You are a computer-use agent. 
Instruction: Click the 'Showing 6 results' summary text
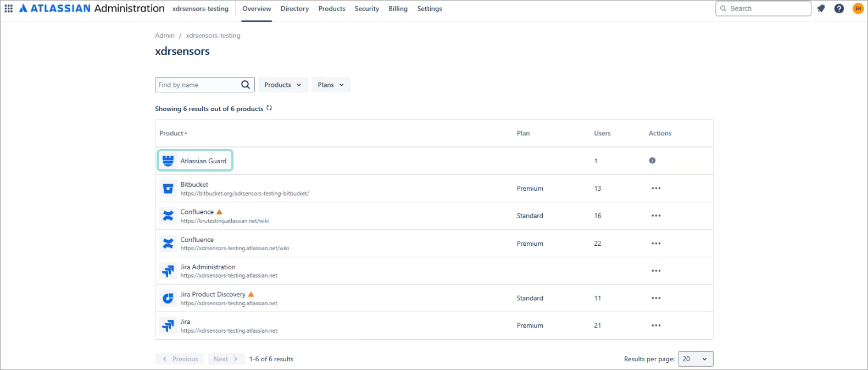209,109
